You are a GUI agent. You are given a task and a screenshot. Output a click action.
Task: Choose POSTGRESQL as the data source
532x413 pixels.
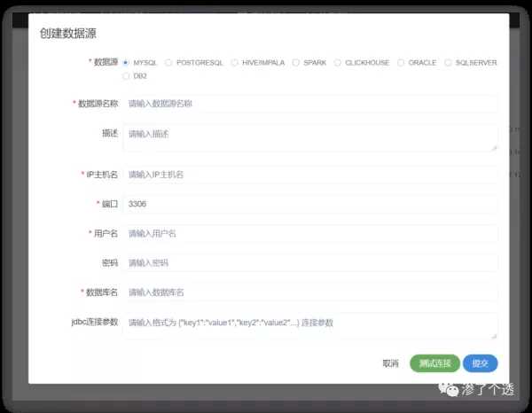click(169, 63)
